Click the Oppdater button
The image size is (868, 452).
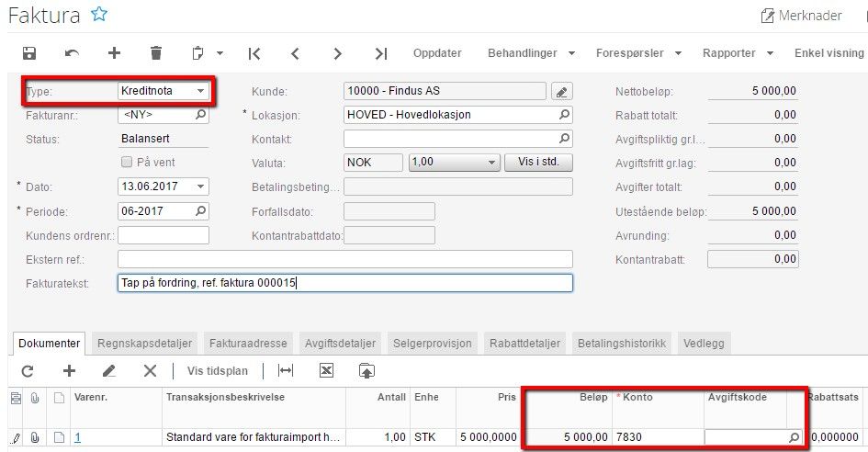[437, 53]
